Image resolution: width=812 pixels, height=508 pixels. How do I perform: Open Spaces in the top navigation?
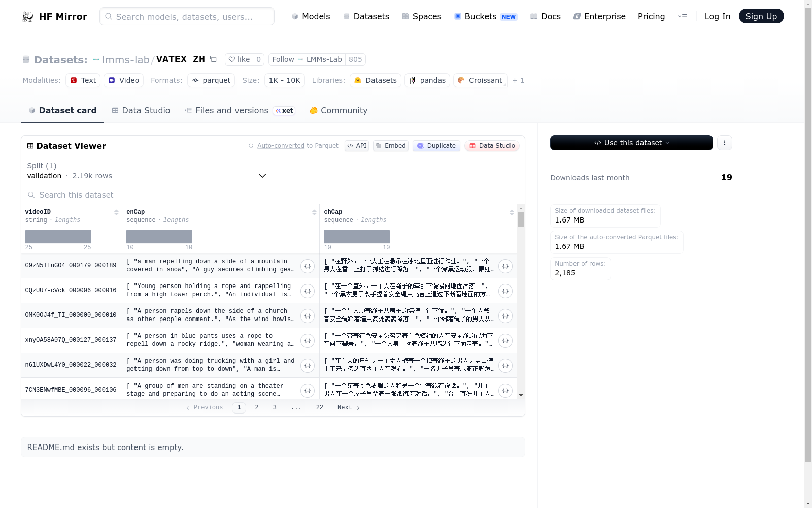tap(422, 17)
